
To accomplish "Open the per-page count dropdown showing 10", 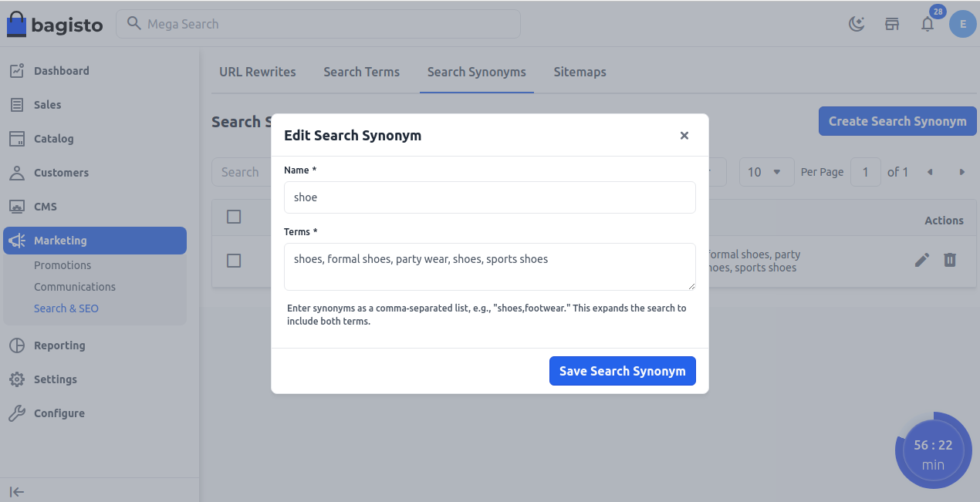I will coord(765,171).
